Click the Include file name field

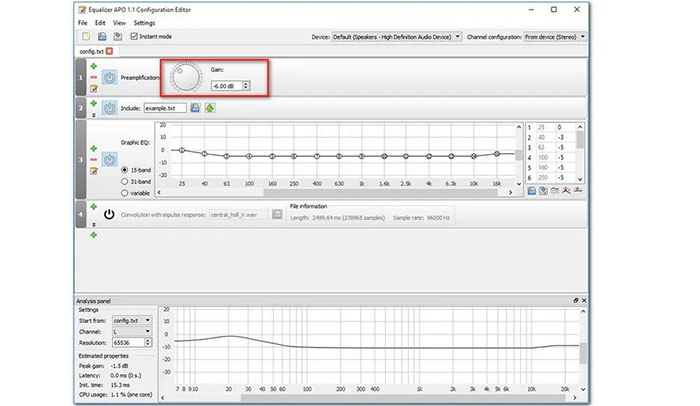pyautogui.click(x=165, y=107)
